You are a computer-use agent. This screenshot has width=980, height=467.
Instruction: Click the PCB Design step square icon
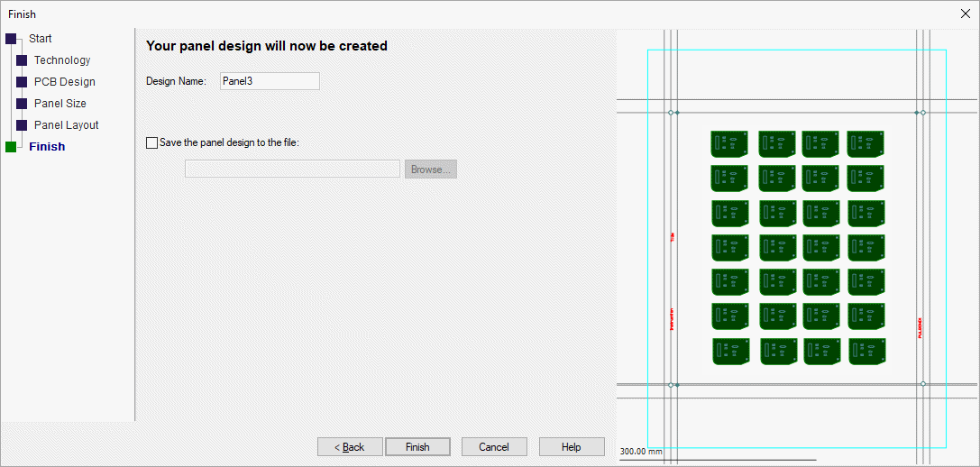click(x=22, y=82)
